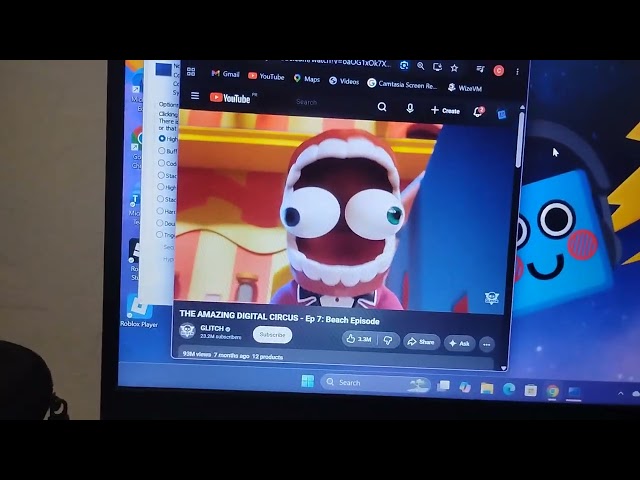The width and height of the screenshot is (640, 480).
Task: Select the 'Trig' radio option in dialog
Action: pos(159,234)
